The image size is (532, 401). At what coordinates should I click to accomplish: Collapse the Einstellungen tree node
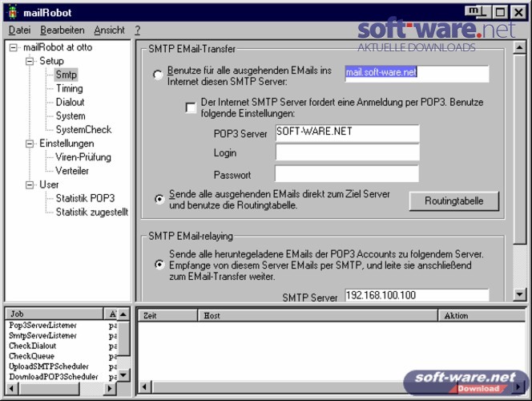pos(30,144)
